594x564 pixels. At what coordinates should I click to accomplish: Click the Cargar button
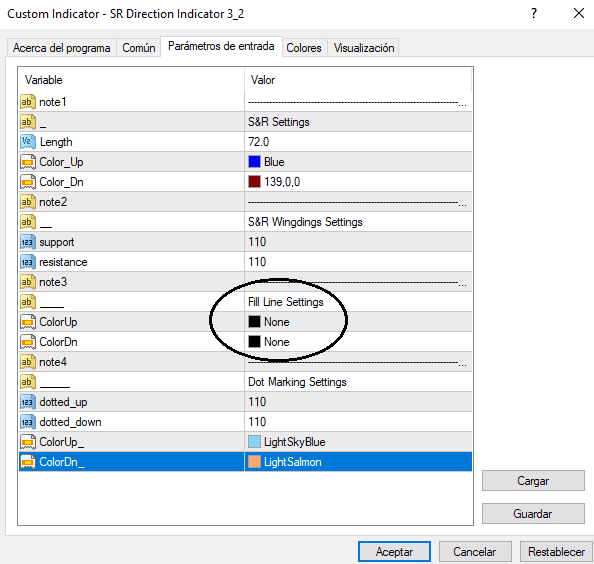click(533, 481)
